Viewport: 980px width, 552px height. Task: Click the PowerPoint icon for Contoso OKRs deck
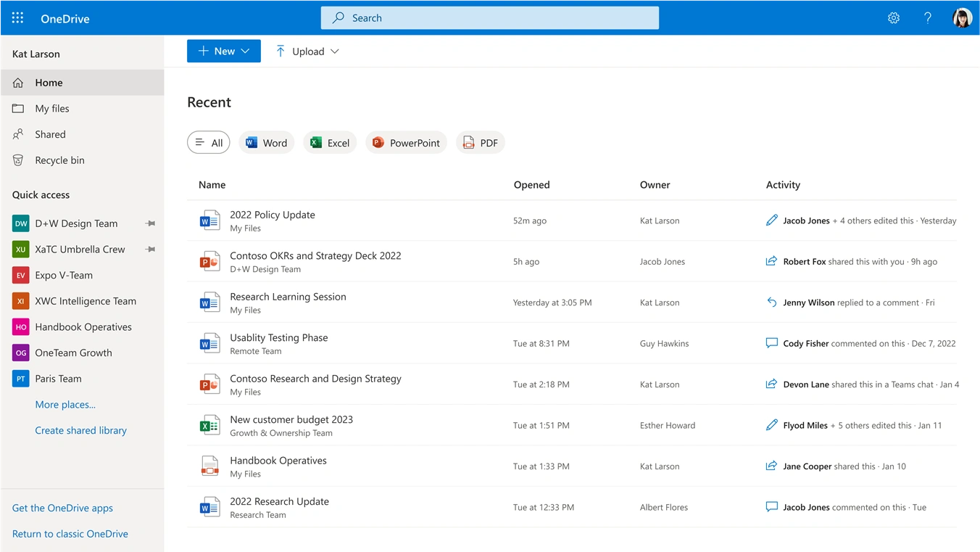click(209, 261)
